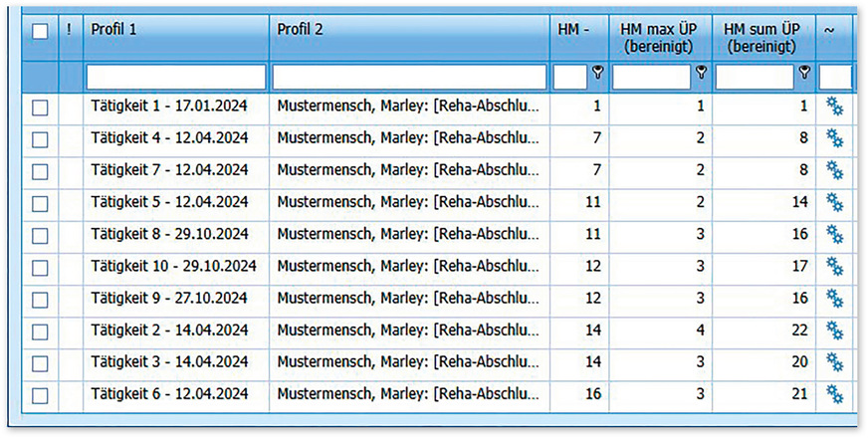Check the box for Tätigkeit 5 - 12.04.2024

pyautogui.click(x=40, y=204)
